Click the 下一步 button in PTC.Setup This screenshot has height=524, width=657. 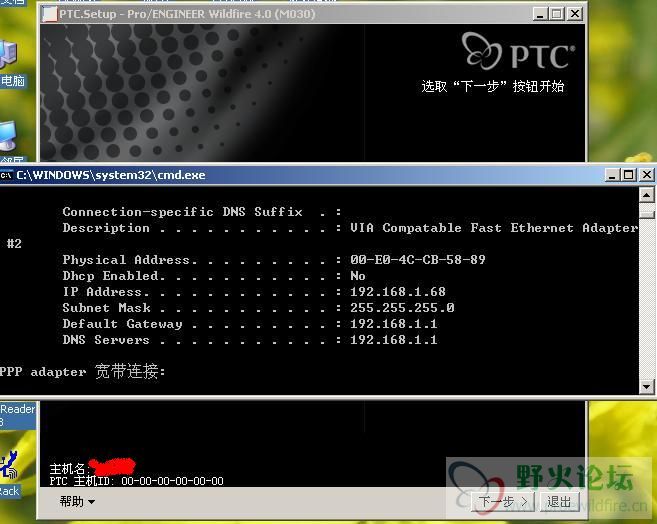pos(503,502)
